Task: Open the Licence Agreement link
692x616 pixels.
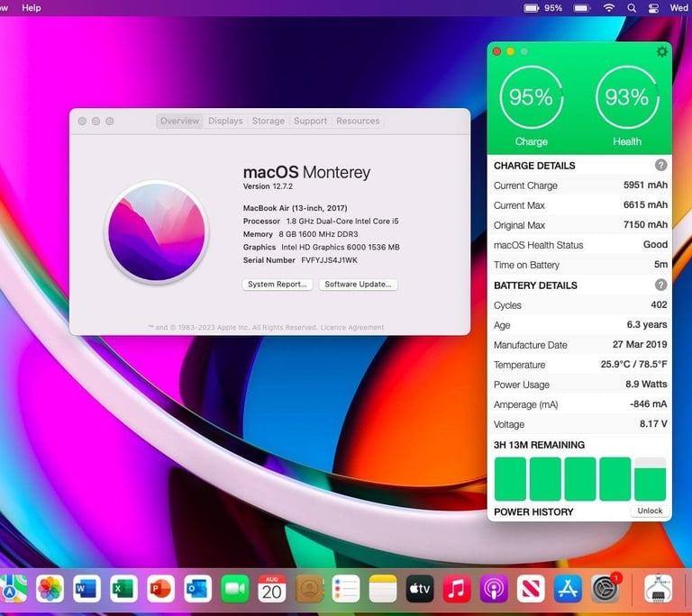Action: coord(352,328)
